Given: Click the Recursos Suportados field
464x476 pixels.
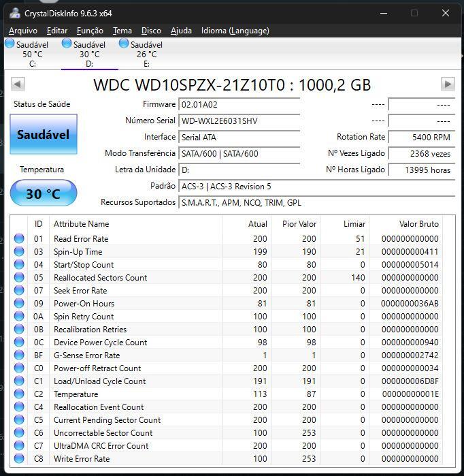Looking at the screenshot, I should coord(317,203).
